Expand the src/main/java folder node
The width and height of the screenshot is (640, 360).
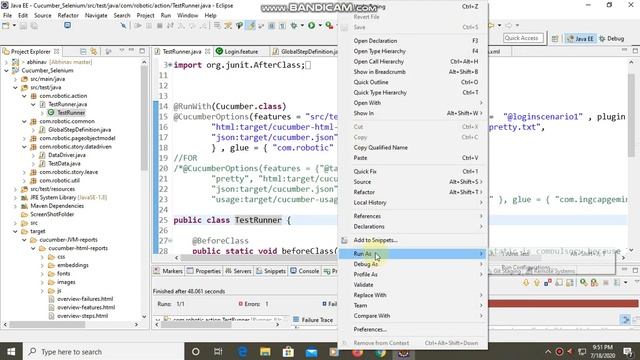(x=16, y=79)
